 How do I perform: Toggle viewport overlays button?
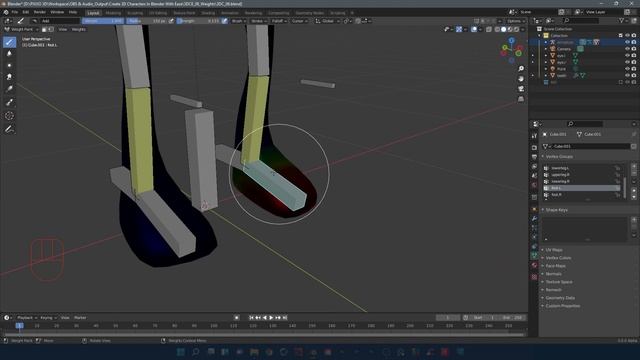[474, 29]
